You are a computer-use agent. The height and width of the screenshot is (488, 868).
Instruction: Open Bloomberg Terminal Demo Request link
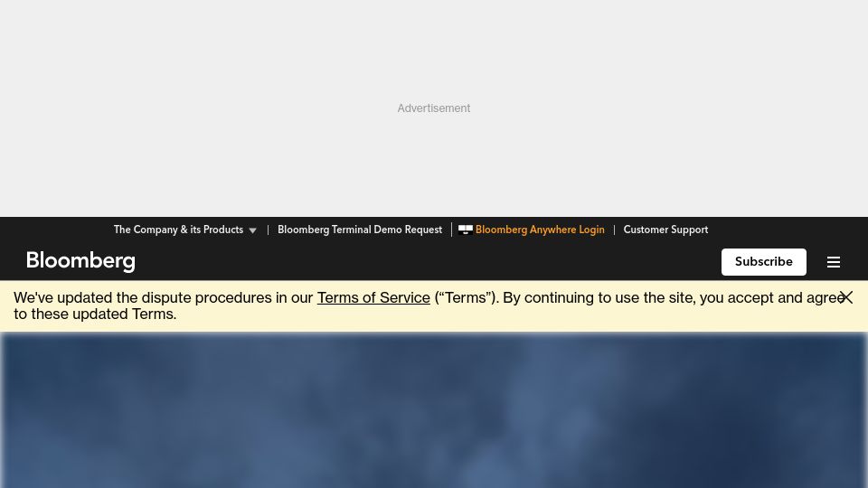tap(360, 230)
